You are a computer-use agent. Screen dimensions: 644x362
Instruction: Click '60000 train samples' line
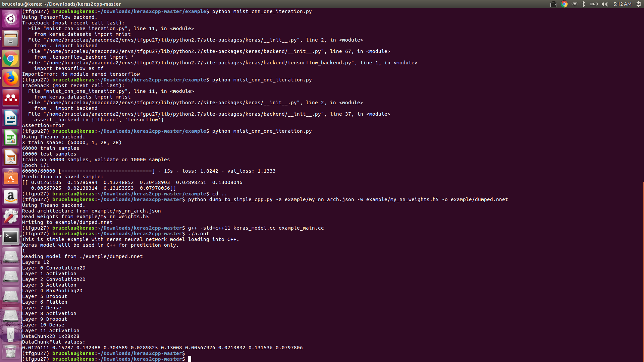[x=51, y=148]
